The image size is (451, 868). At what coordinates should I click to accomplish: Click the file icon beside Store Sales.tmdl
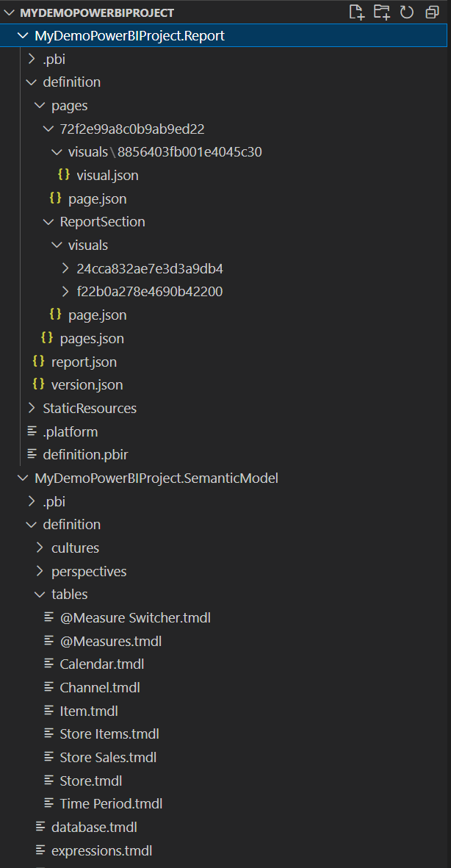(48, 757)
